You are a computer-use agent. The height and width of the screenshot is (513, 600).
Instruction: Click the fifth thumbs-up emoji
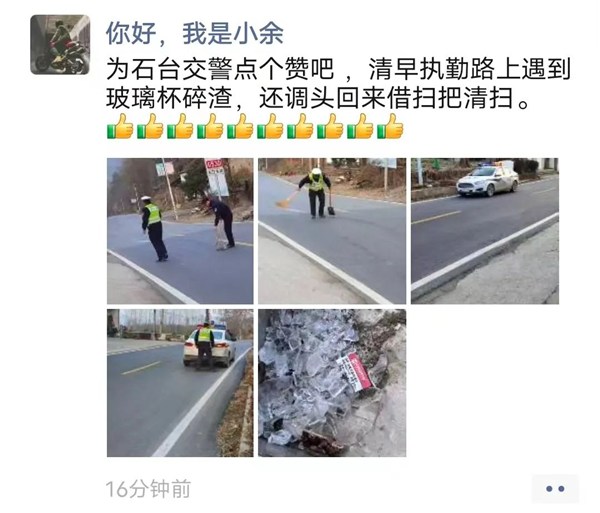[x=240, y=126]
